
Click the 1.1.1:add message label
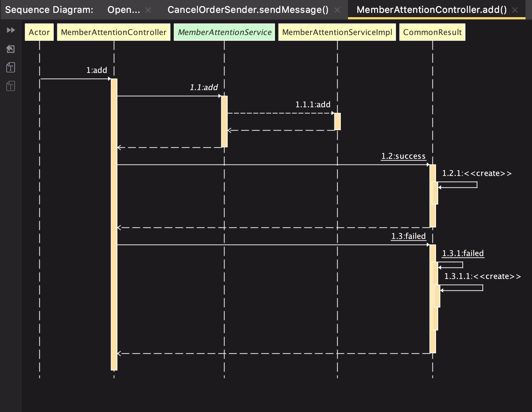coord(313,104)
